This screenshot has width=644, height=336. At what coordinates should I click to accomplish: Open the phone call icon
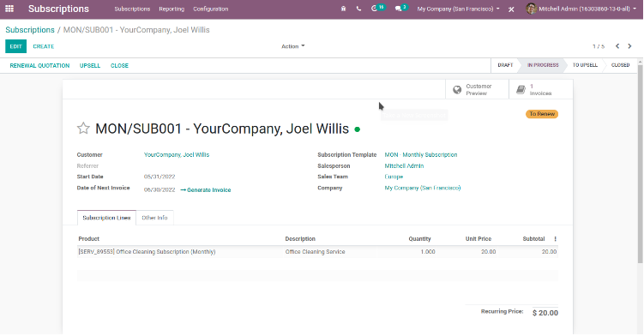[x=358, y=9]
